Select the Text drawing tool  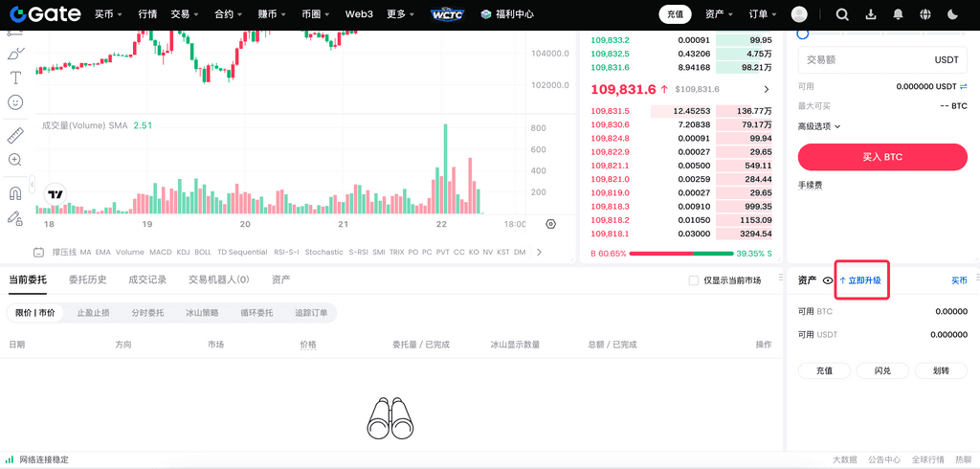tap(15, 78)
